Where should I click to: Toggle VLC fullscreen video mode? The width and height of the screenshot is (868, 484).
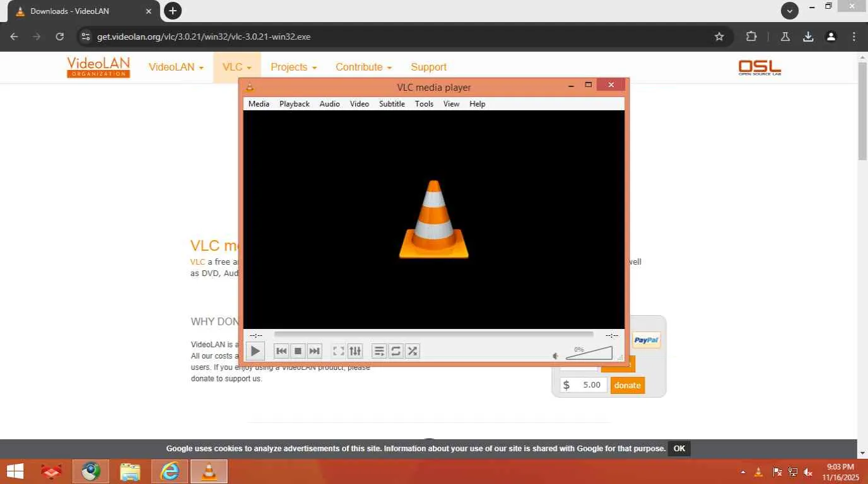pyautogui.click(x=339, y=351)
